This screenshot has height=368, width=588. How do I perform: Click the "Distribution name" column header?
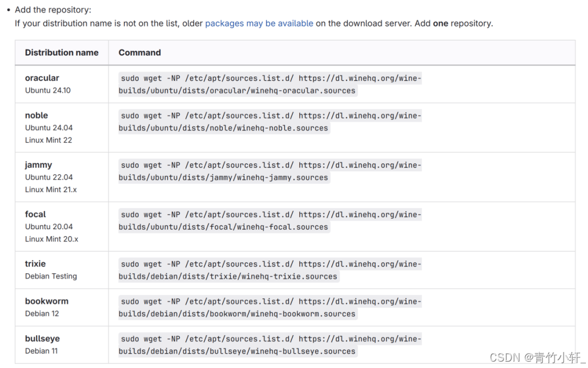(62, 53)
